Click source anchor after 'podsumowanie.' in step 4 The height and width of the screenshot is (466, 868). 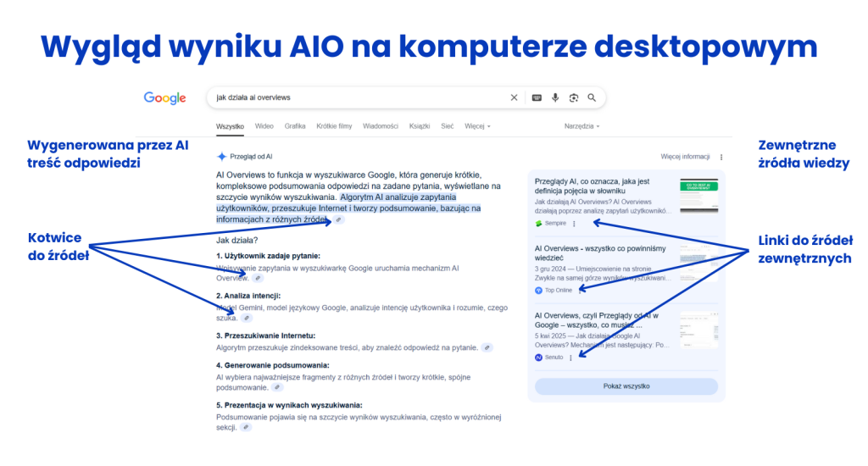pos(277,388)
